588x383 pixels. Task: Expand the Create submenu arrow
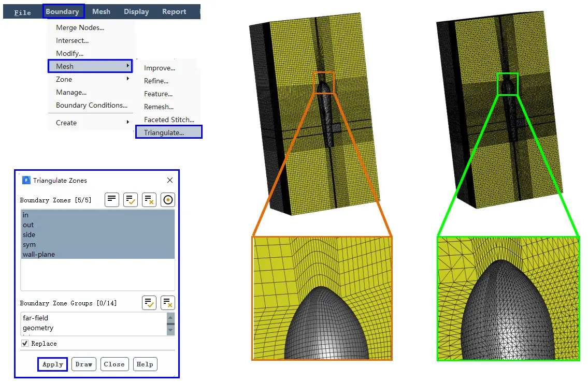coord(128,122)
